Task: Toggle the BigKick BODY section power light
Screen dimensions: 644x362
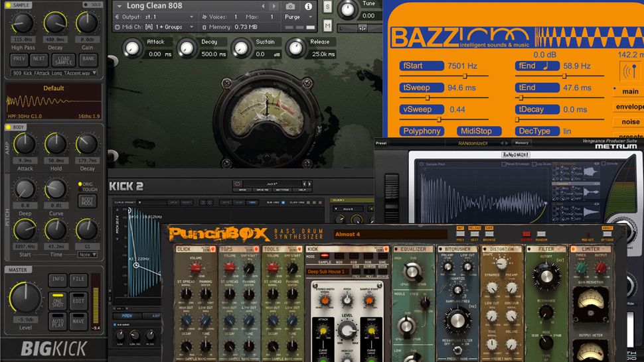Action: click(8, 127)
